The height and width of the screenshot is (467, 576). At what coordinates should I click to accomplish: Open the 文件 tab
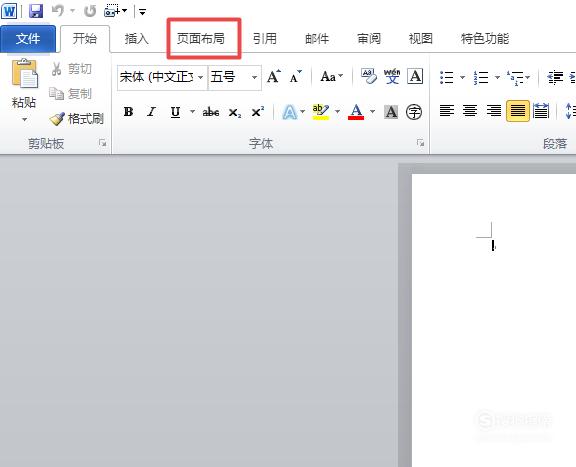click(28, 39)
